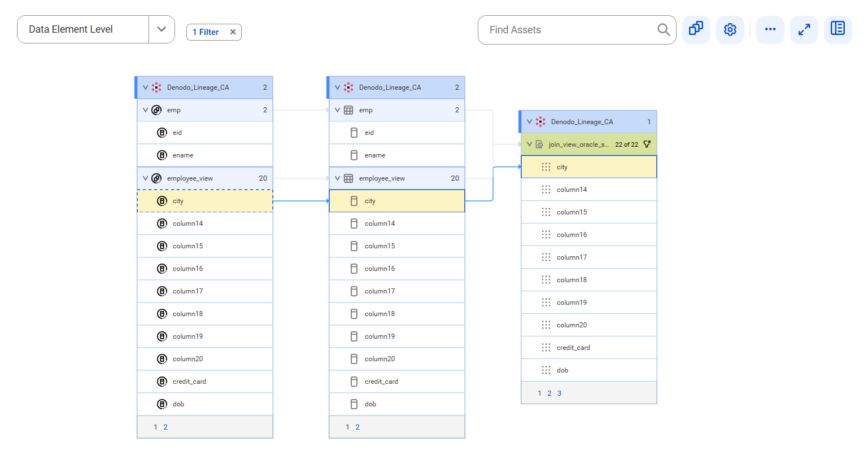This screenshot has height=473, width=868.
Task: Collapse employee_view in the first column
Action: click(145, 178)
